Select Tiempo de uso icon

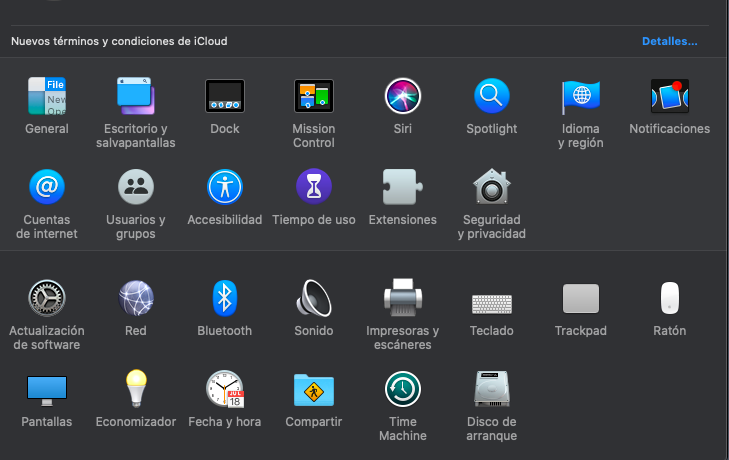(x=314, y=187)
